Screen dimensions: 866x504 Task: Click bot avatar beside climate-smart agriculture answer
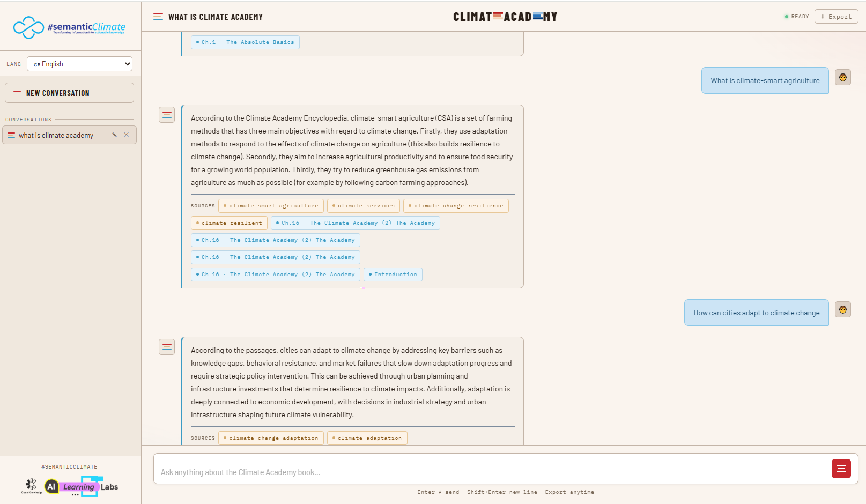coord(167,115)
